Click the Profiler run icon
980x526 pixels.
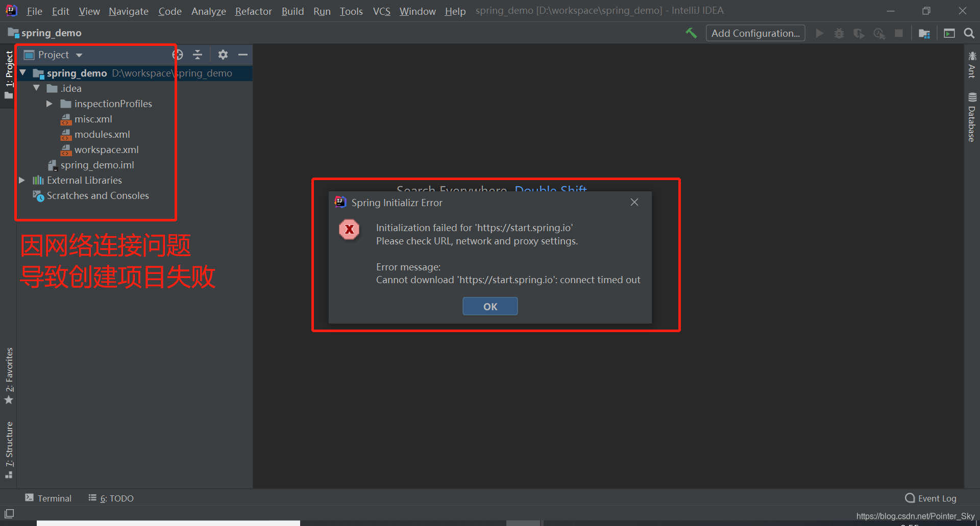(879, 33)
